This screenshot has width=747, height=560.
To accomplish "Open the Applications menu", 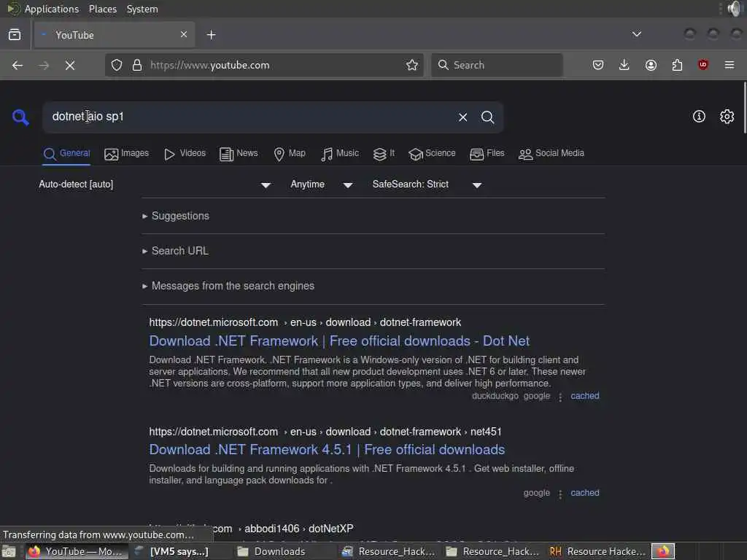I will point(52,9).
